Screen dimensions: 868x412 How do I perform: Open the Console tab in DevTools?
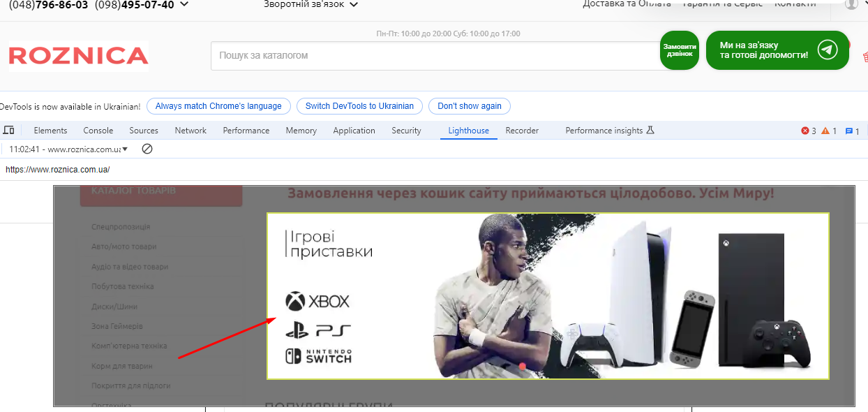coord(98,131)
